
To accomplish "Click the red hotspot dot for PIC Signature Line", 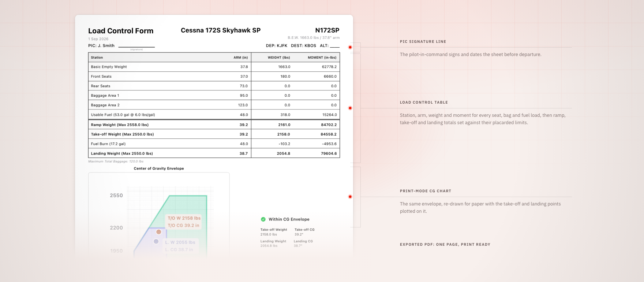I will 350,47.
